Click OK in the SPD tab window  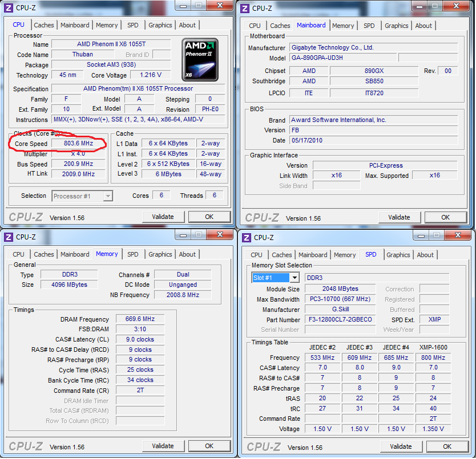[x=447, y=446]
